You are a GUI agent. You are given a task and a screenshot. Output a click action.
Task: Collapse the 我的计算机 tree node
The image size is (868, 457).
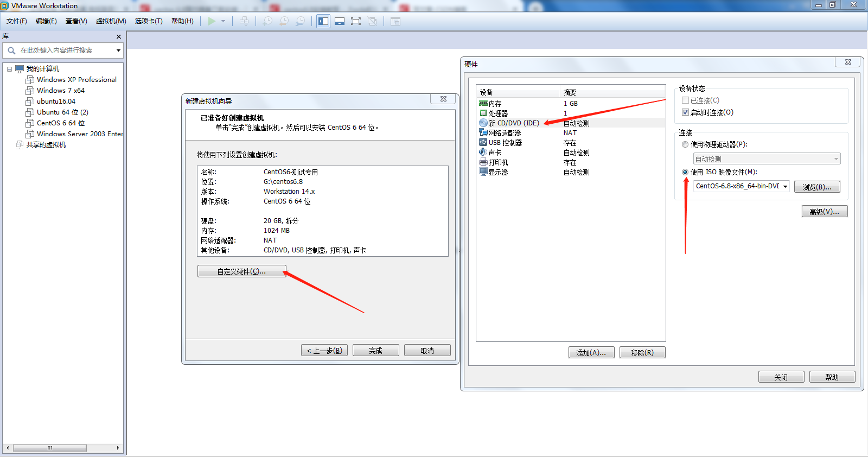coord(9,69)
